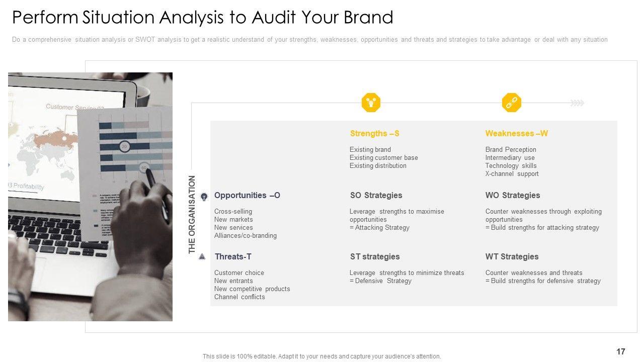Select the laptop photo on the left
644x362 pixels.
coord(91,197)
